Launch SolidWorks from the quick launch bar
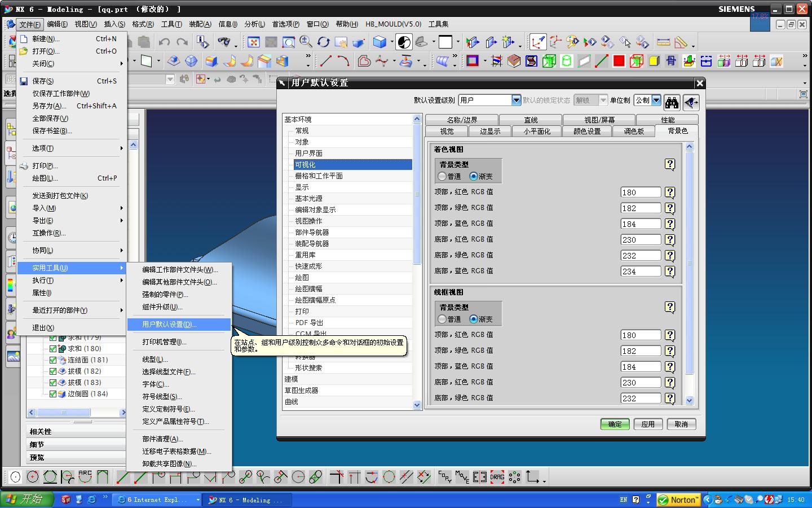 tap(66, 500)
